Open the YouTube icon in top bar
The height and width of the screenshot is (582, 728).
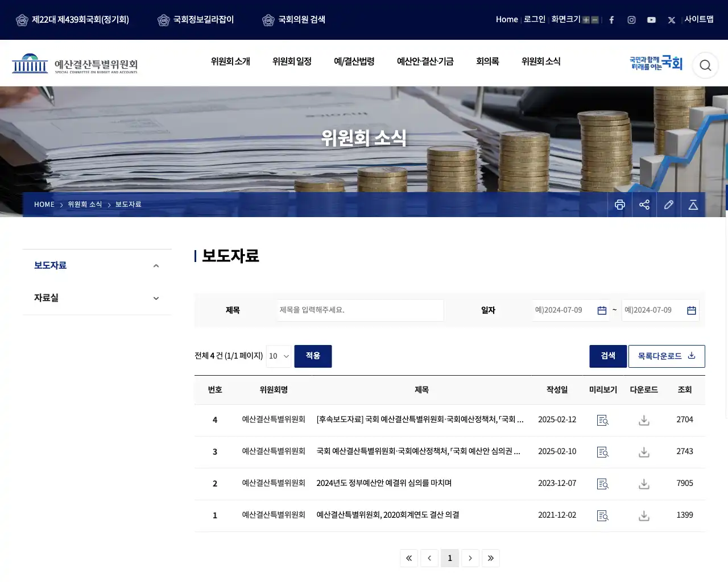coord(651,20)
